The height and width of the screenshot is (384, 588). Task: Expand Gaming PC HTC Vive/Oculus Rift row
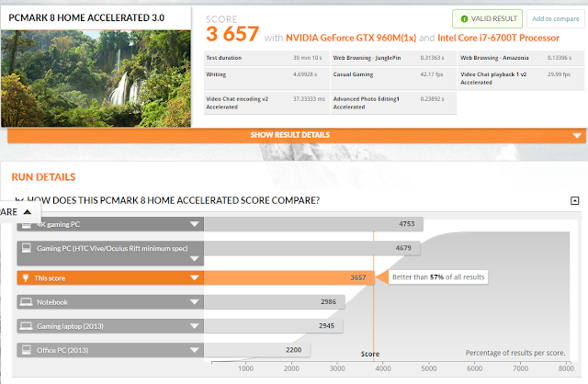pos(194,258)
